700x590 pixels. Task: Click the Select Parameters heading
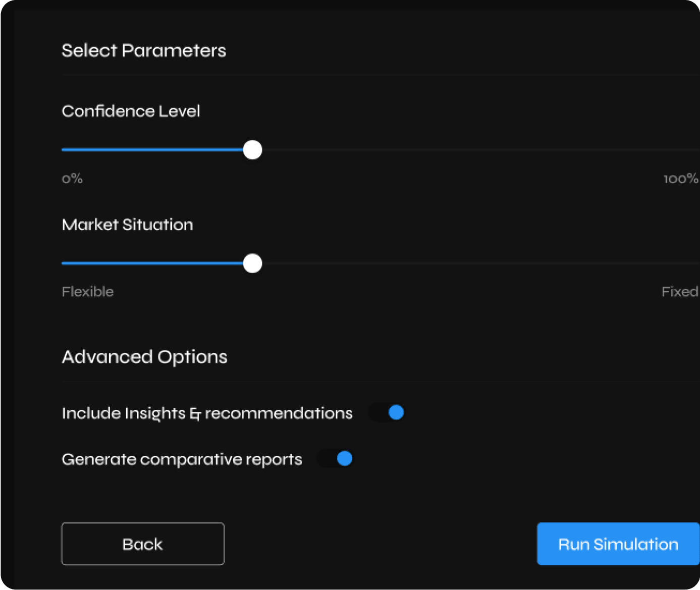tap(144, 50)
